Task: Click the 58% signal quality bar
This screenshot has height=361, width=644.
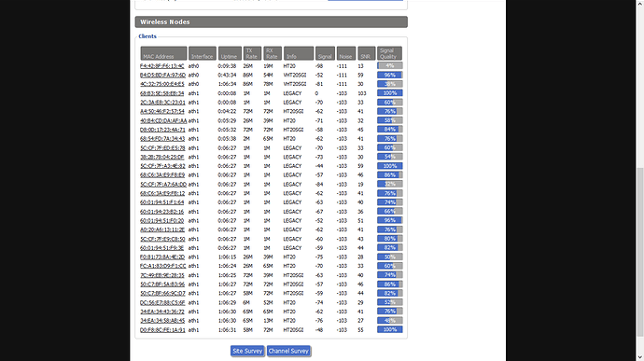Action: pos(390,120)
